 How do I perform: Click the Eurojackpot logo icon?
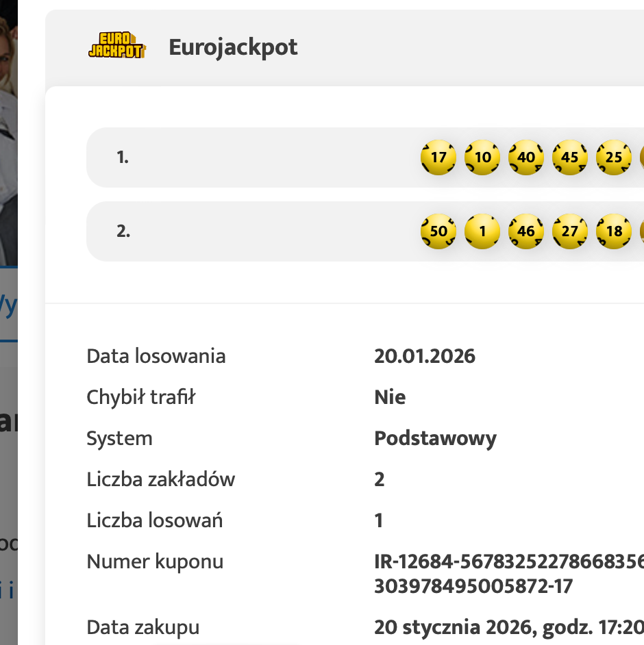(x=116, y=47)
